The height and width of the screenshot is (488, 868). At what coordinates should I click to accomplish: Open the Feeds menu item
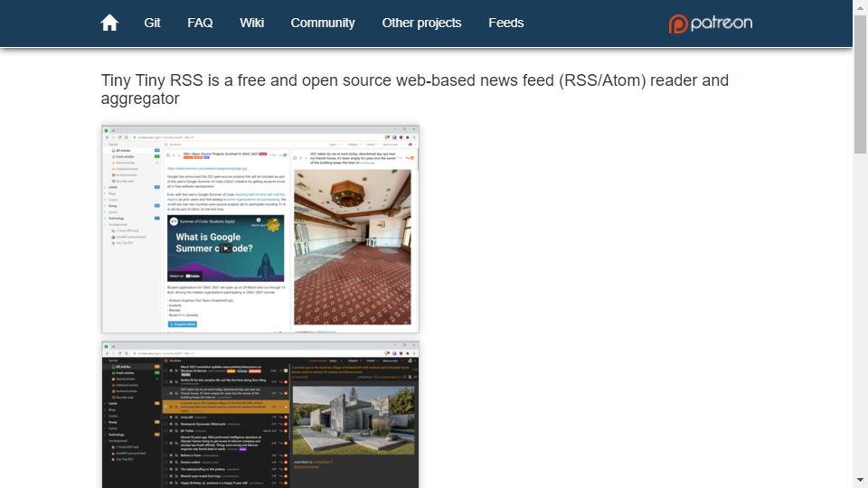pyautogui.click(x=506, y=23)
